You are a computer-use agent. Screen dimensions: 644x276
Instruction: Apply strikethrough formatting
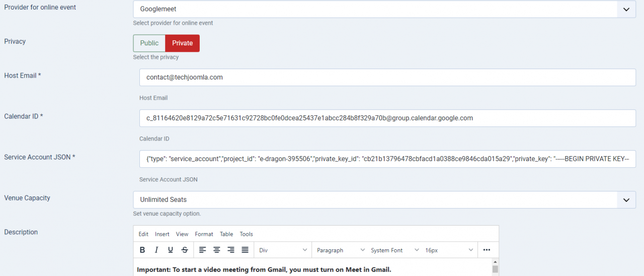coord(185,250)
